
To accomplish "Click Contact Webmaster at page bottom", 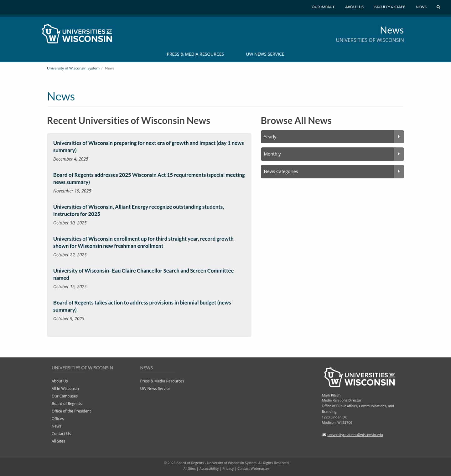I will [x=253, y=468].
